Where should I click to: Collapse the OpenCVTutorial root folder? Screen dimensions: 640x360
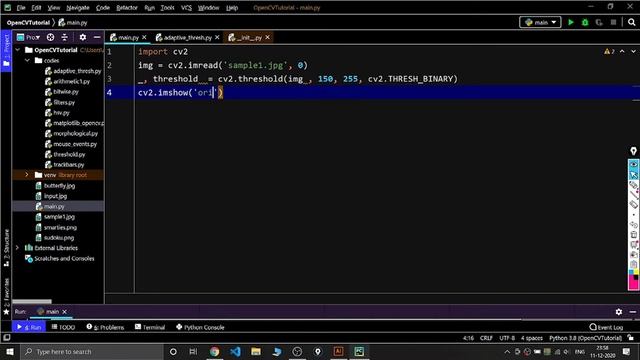tap(18, 50)
